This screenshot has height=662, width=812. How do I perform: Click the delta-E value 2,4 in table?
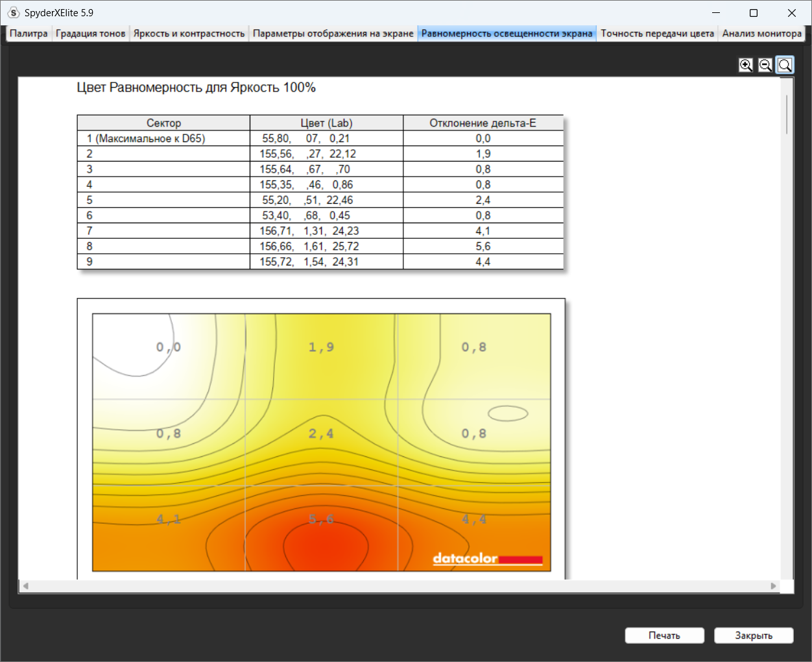[483, 200]
